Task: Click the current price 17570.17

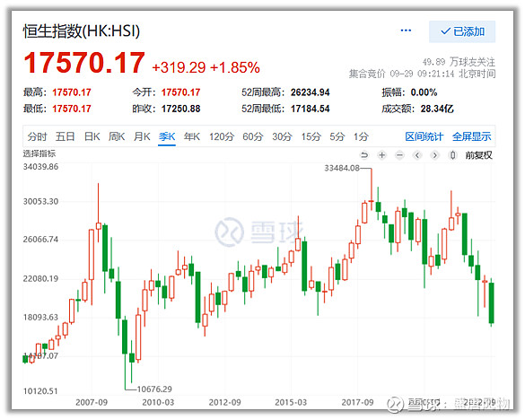Action: [84, 63]
